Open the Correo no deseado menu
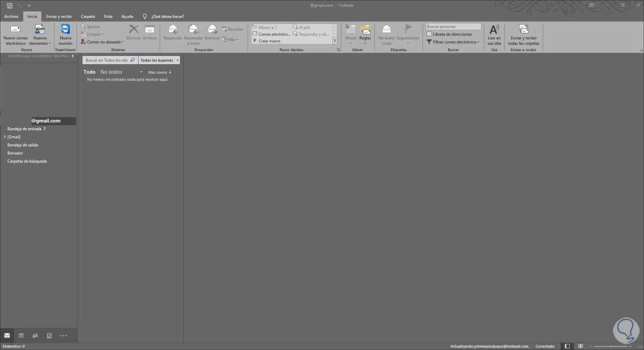644x350 pixels. pos(102,41)
